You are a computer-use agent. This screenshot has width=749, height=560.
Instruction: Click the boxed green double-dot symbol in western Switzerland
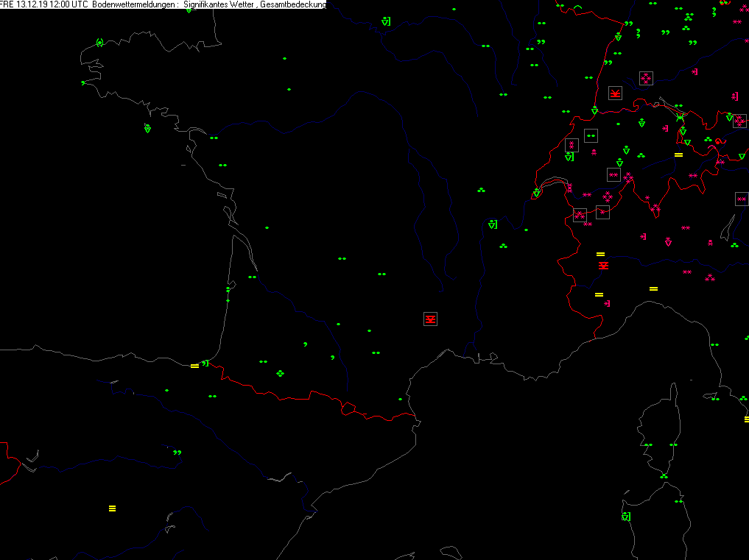pyautogui.click(x=591, y=135)
